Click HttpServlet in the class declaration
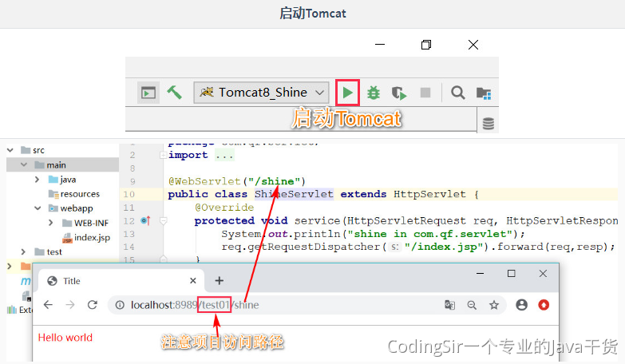The image size is (625, 364). (x=429, y=194)
